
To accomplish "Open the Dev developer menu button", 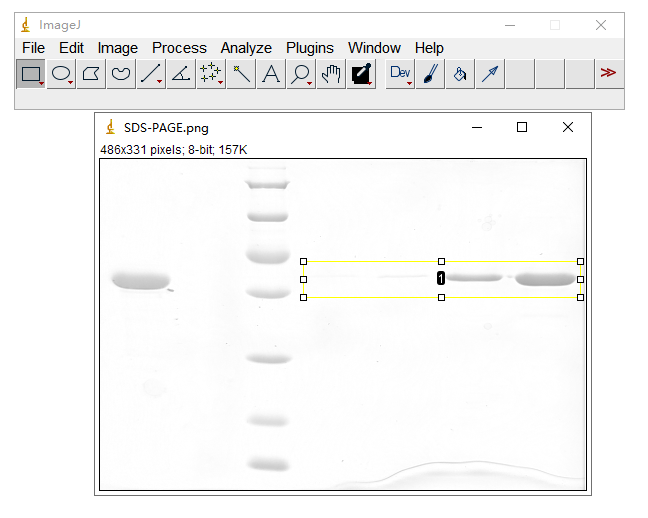I will coord(400,73).
